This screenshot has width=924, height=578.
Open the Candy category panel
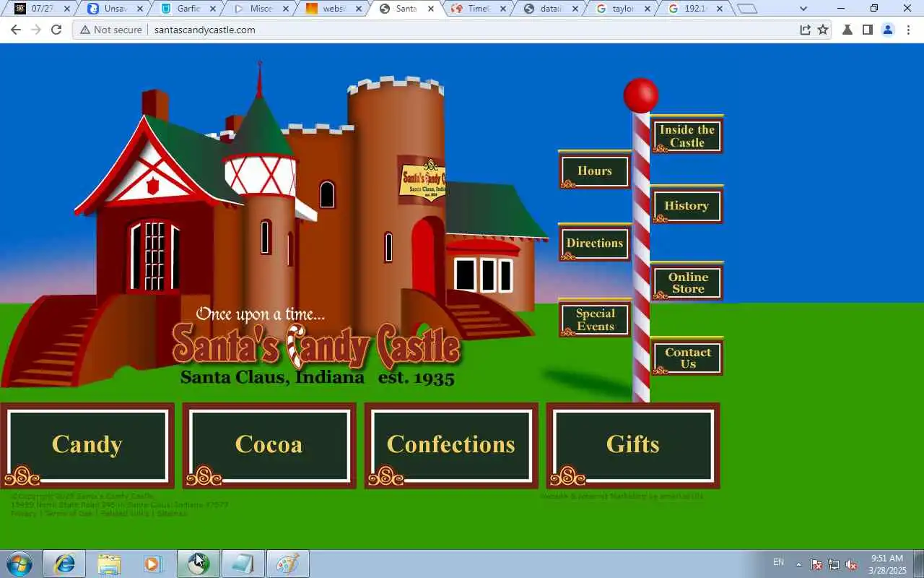click(87, 445)
